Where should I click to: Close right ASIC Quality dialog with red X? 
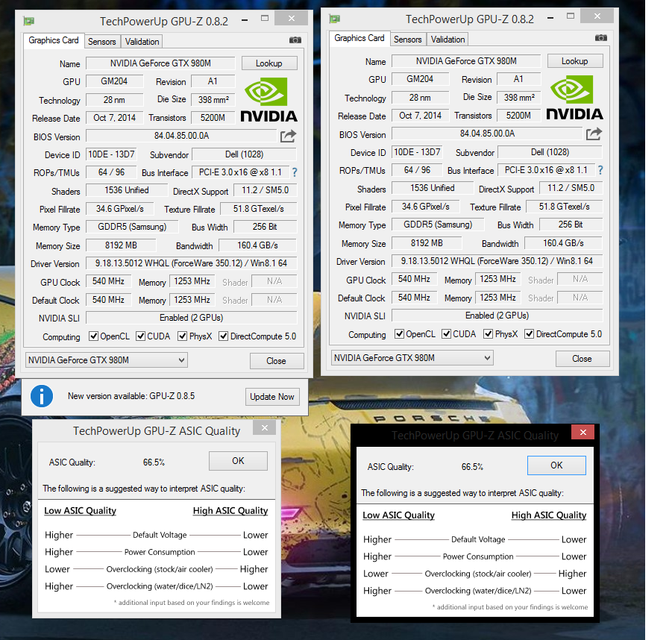click(x=582, y=432)
